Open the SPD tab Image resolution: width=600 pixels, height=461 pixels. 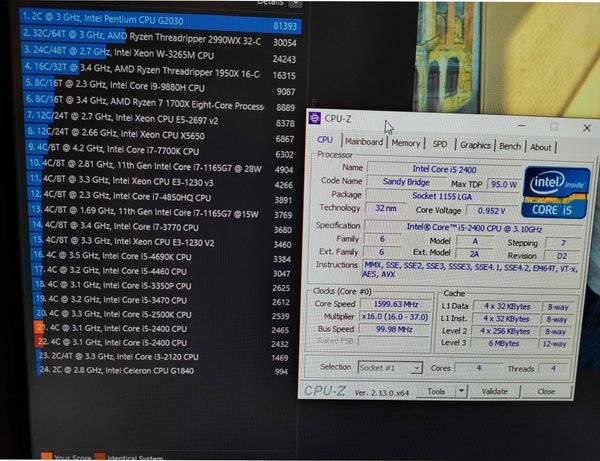(440, 144)
